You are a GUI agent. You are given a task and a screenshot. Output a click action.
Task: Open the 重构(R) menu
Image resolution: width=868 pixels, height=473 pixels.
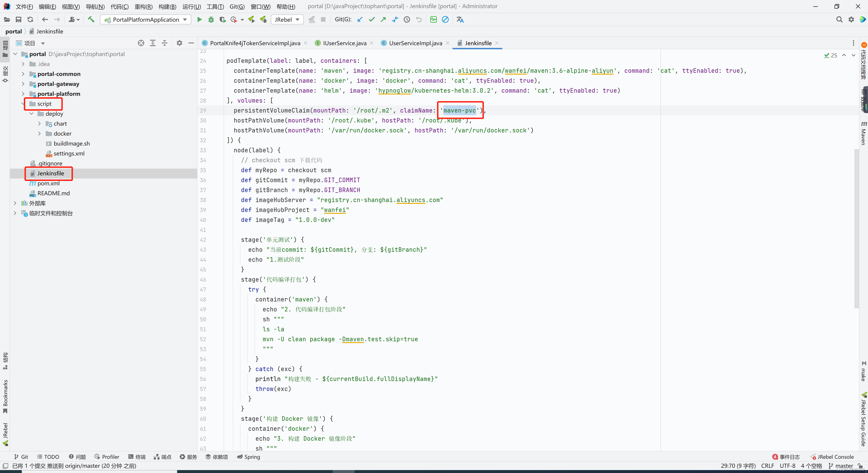pyautogui.click(x=143, y=6)
